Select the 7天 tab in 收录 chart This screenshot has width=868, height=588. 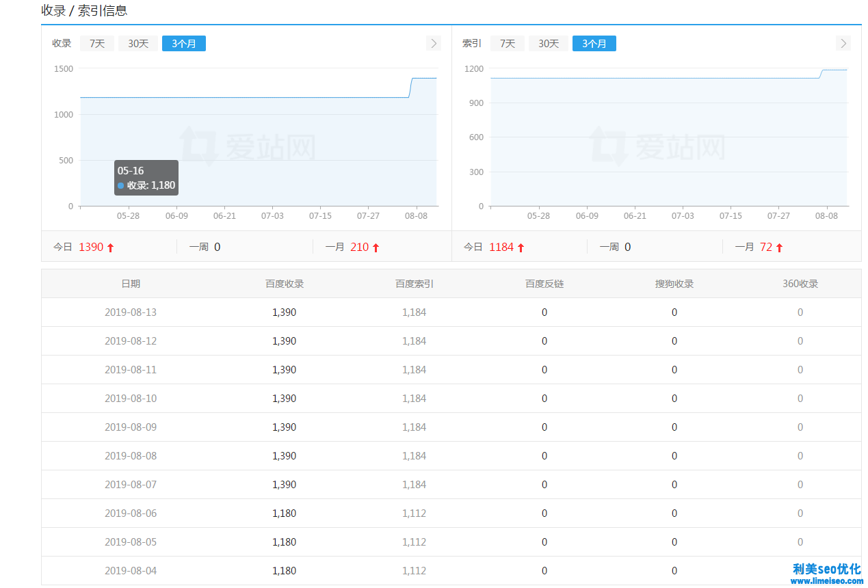click(x=97, y=44)
